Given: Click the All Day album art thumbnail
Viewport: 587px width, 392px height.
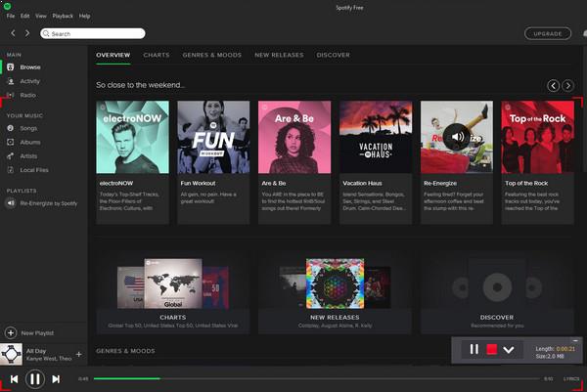Looking at the screenshot, I should pyautogui.click(x=11, y=354).
